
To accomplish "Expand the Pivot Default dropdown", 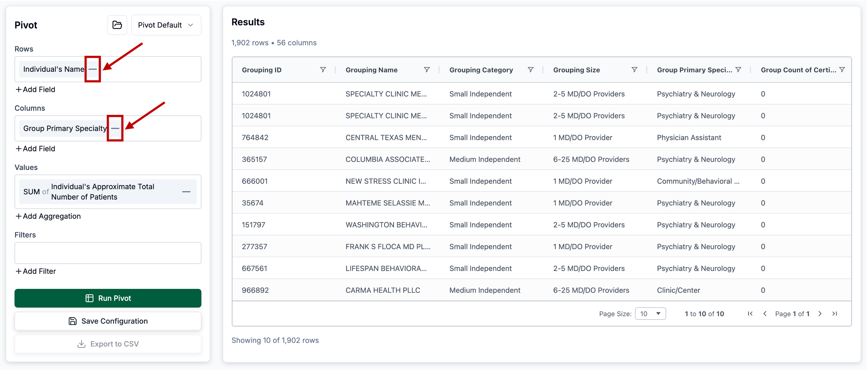I will pos(166,25).
